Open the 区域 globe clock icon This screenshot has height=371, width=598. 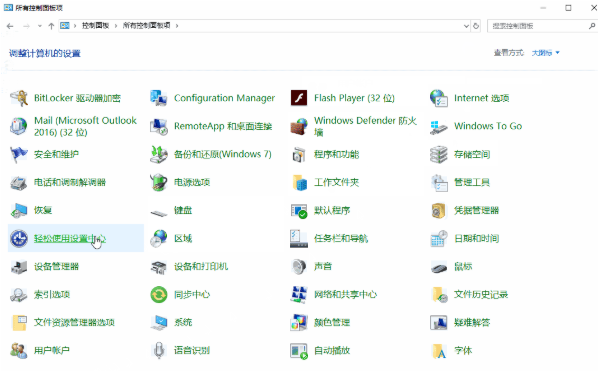[x=159, y=239]
